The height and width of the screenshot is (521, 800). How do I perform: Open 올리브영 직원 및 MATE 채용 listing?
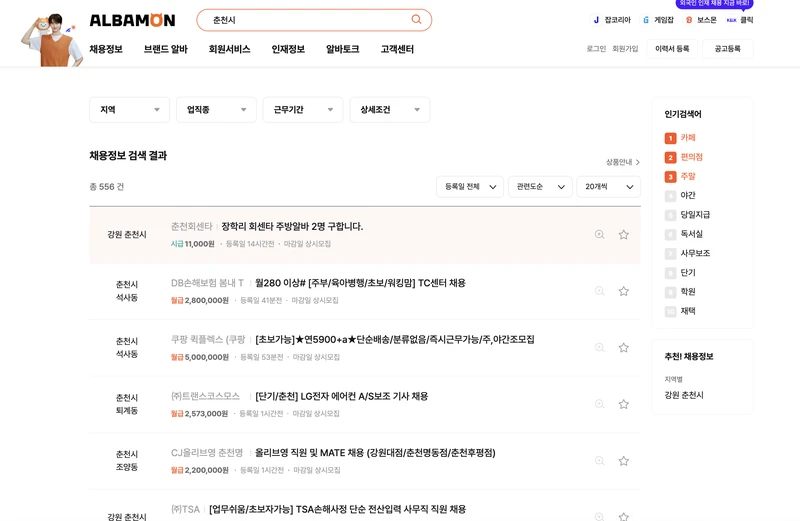pos(375,453)
